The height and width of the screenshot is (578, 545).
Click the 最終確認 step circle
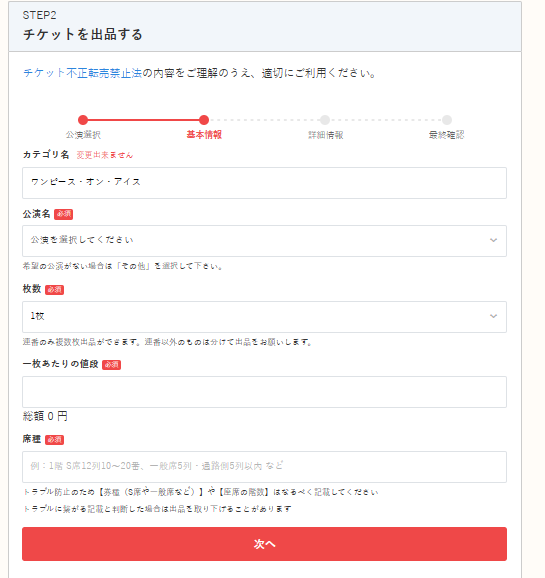point(447,120)
